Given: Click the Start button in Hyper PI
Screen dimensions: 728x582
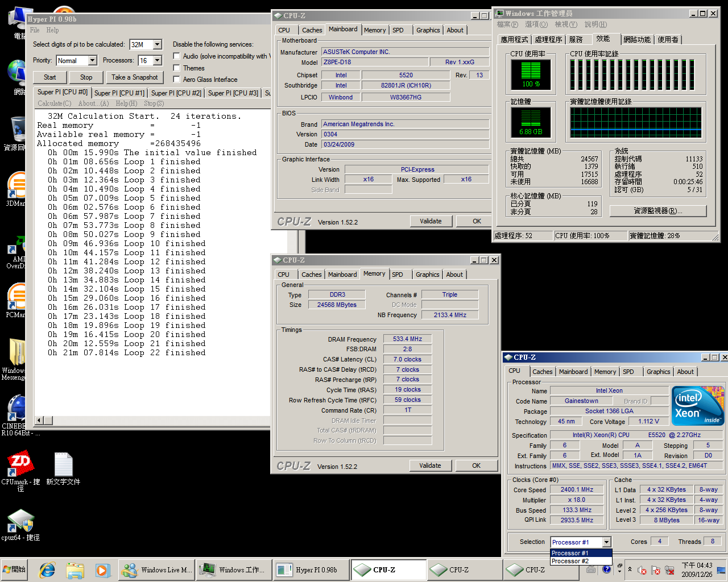Looking at the screenshot, I should point(50,77).
